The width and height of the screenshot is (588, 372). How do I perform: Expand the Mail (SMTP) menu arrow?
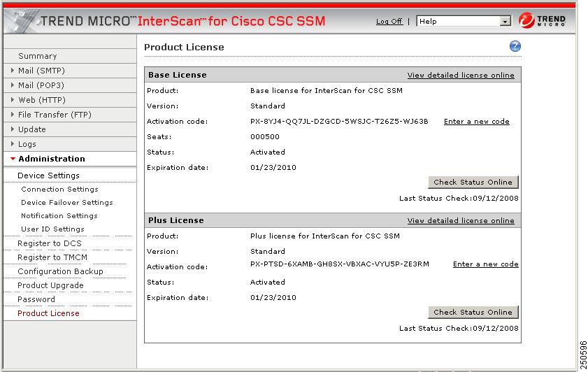[x=13, y=71]
